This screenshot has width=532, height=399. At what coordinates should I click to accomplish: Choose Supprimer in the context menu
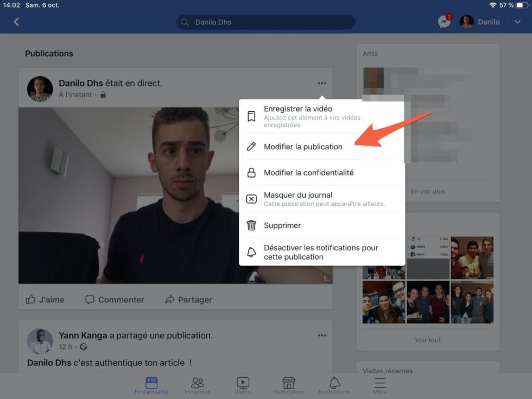tap(282, 225)
